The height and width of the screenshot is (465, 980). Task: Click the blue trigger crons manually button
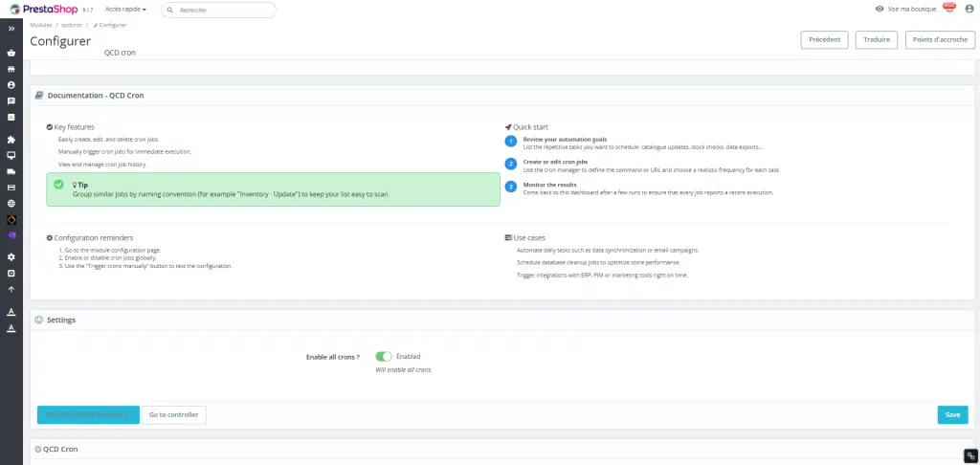click(88, 415)
